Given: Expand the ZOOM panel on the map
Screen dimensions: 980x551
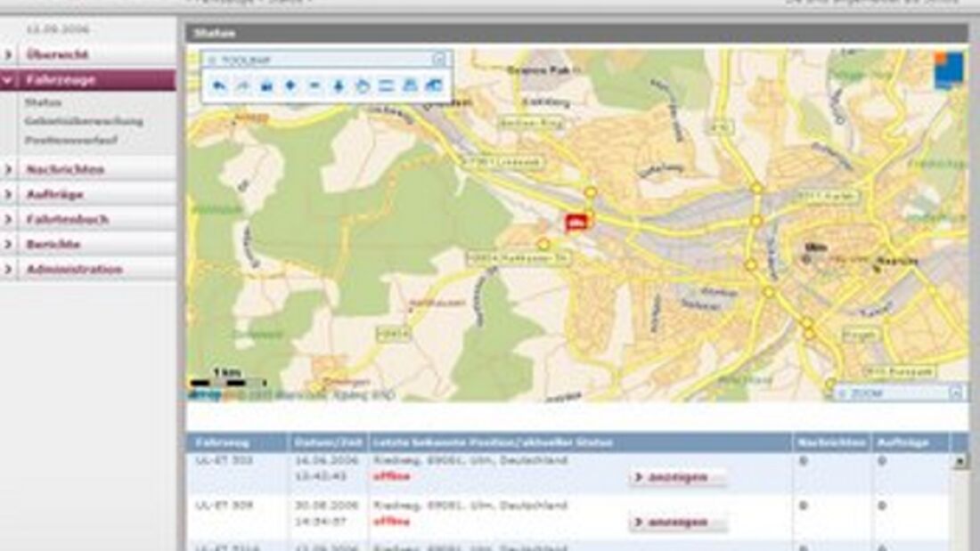Looking at the screenshot, I should click(x=956, y=393).
